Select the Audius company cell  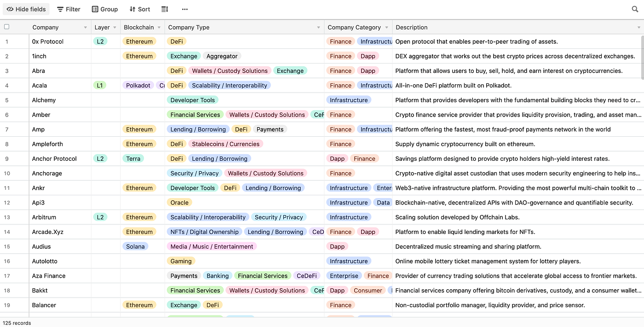coord(60,246)
